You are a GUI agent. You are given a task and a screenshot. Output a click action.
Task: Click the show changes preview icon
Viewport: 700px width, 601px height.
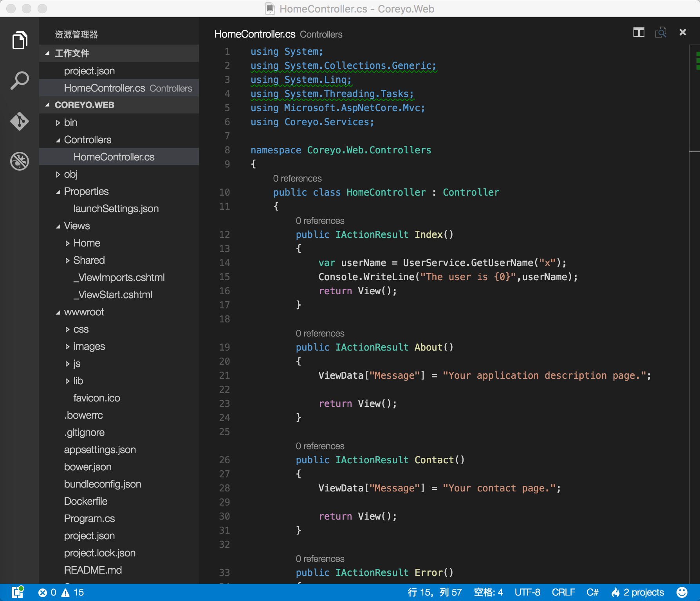click(x=661, y=32)
